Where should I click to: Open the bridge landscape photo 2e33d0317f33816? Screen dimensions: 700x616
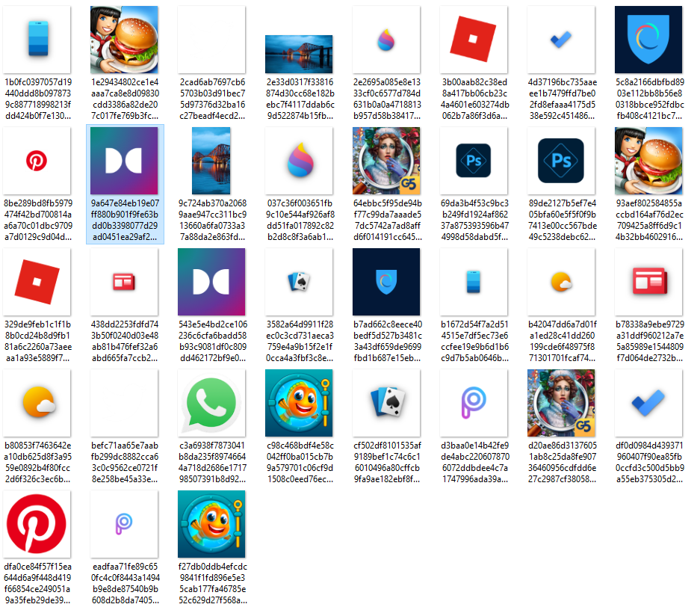tap(299, 54)
